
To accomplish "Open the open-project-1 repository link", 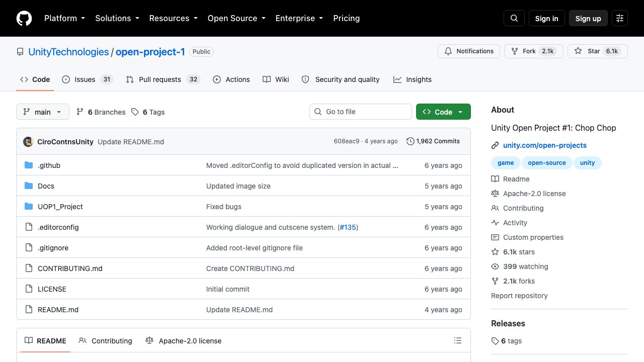I will tap(150, 52).
